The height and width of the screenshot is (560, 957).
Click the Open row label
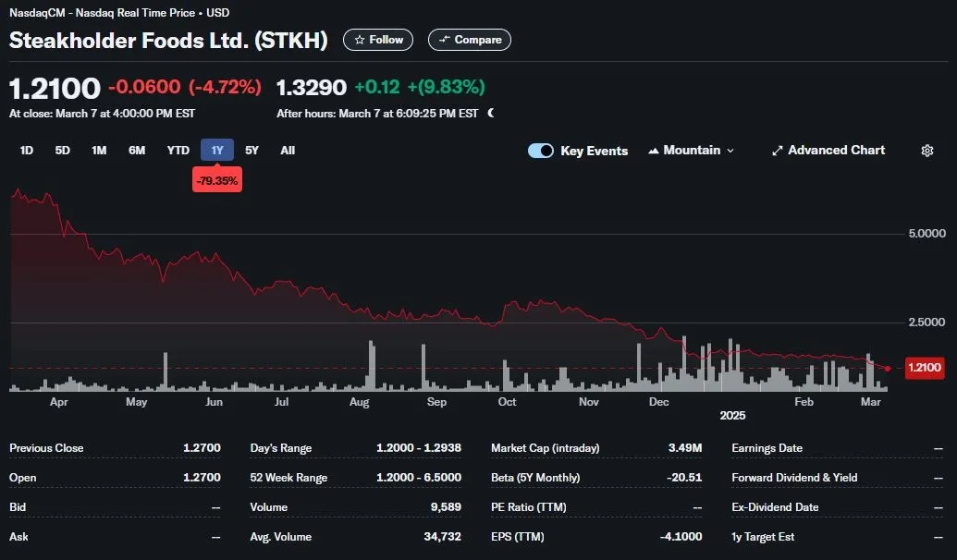(22, 478)
